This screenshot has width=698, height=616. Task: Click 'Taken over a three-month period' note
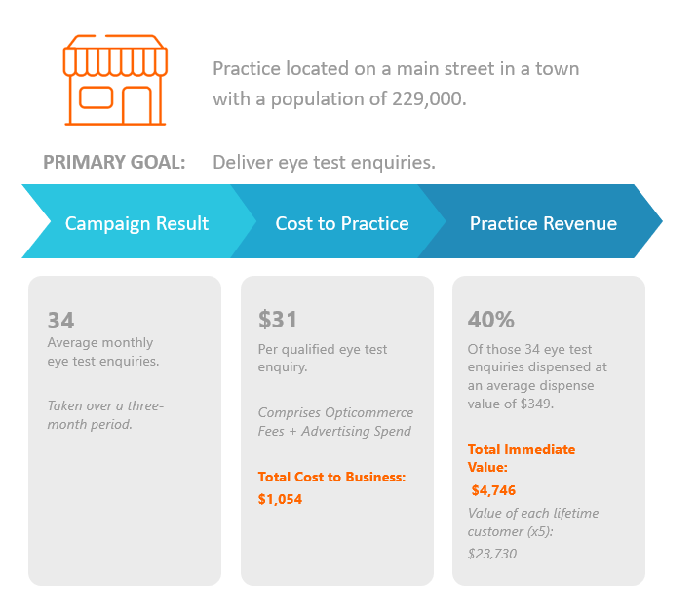tap(105, 415)
